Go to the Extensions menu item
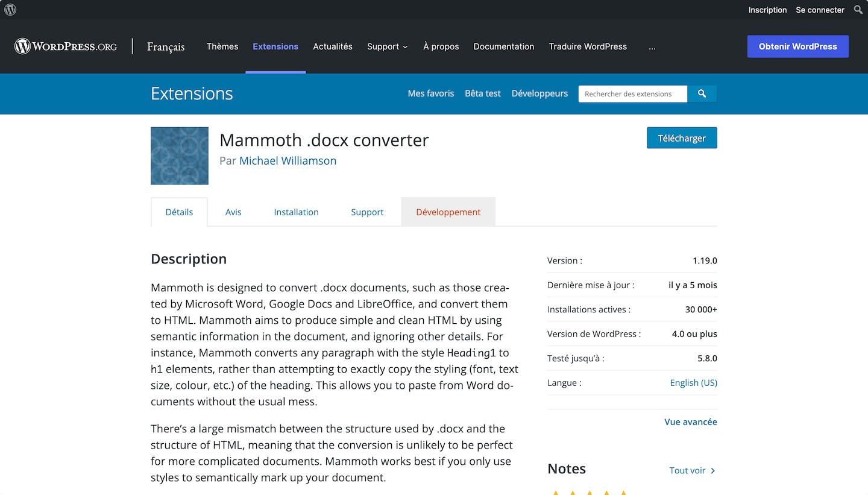Screen dimensions: 868x495 tap(275, 46)
